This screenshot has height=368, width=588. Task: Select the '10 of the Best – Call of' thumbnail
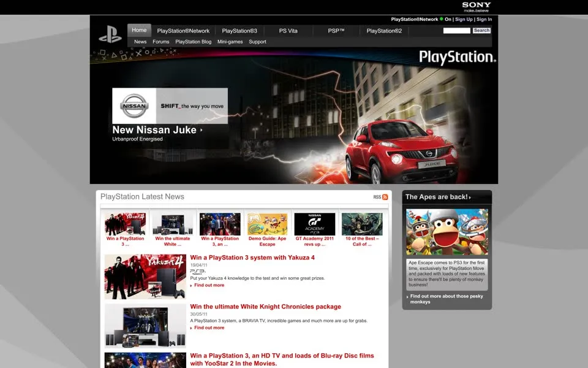[362, 224]
